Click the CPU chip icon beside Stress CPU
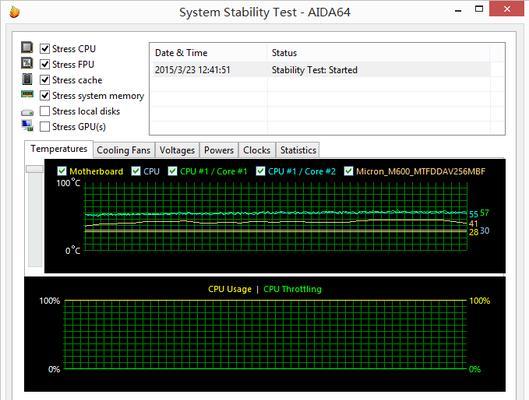Image resolution: width=529 pixels, height=400 pixels. coord(27,48)
